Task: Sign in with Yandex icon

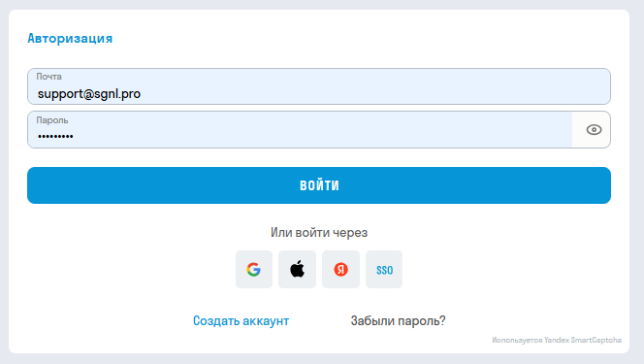Action: click(x=340, y=270)
